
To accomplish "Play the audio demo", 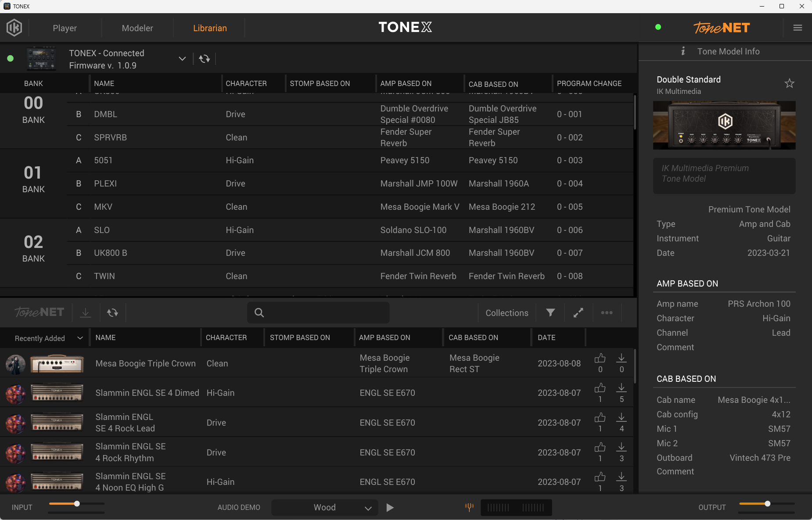I will point(390,507).
